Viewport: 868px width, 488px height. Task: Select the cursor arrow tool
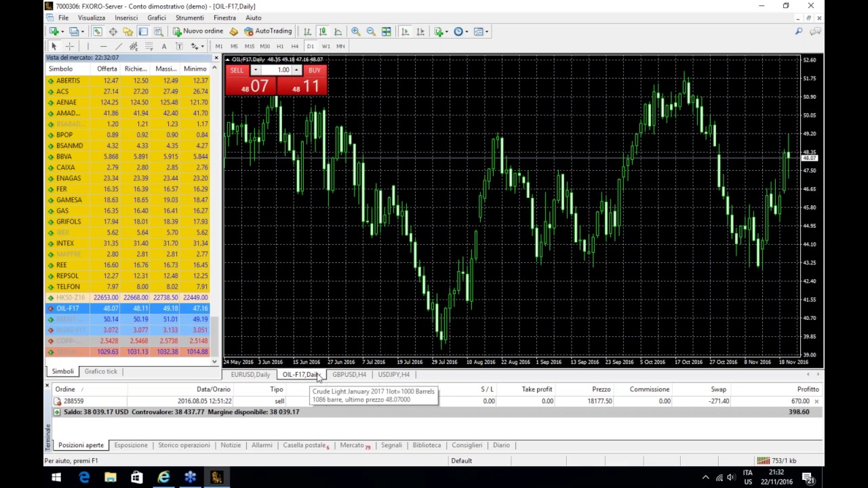[54, 46]
